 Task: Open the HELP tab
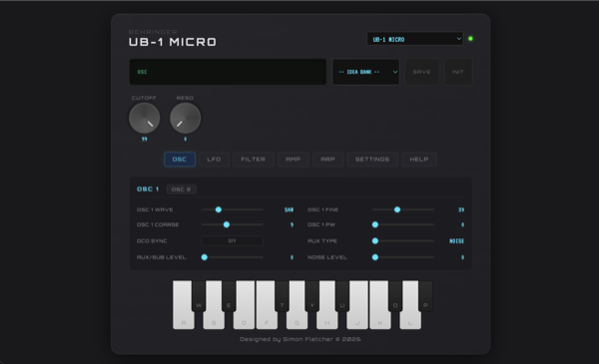(419, 160)
